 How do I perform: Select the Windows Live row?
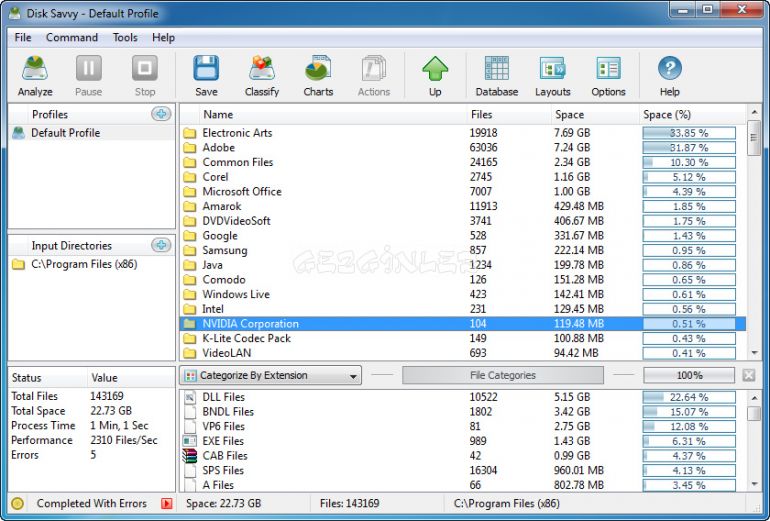click(463, 295)
